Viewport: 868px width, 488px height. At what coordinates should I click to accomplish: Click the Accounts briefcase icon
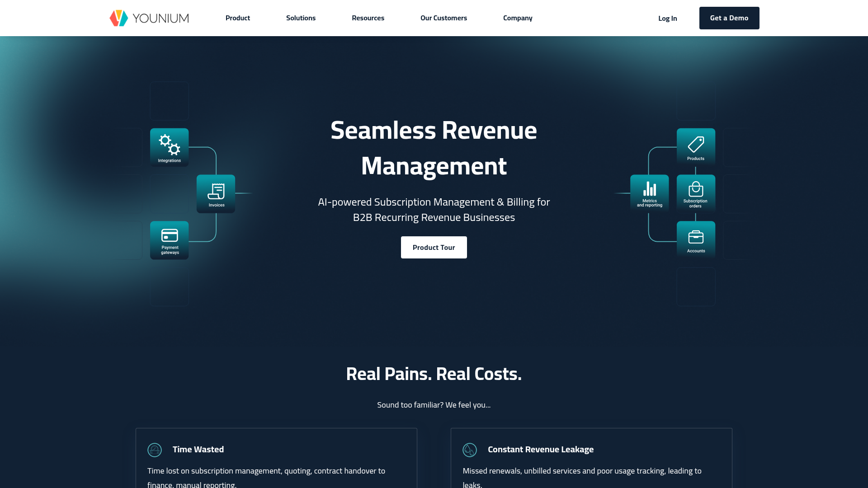(696, 236)
